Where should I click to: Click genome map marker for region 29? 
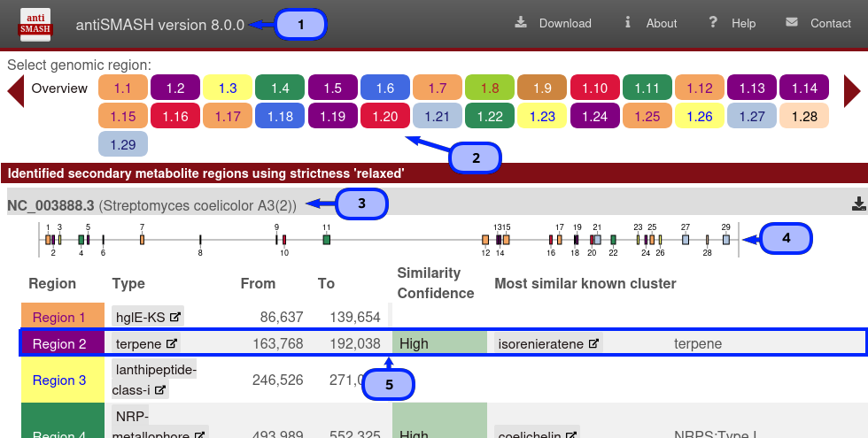tap(726, 240)
